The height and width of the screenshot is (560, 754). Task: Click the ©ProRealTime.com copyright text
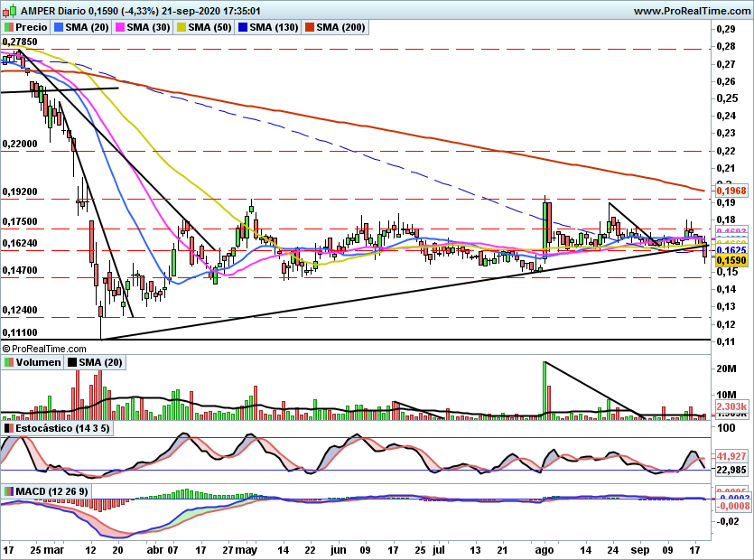(x=44, y=349)
